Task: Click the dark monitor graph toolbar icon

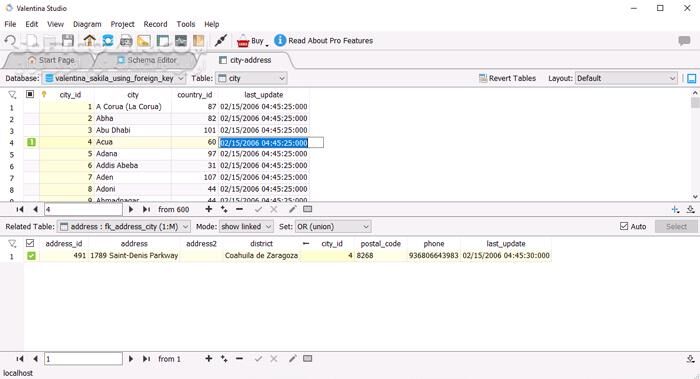Action: pyautogui.click(x=181, y=41)
